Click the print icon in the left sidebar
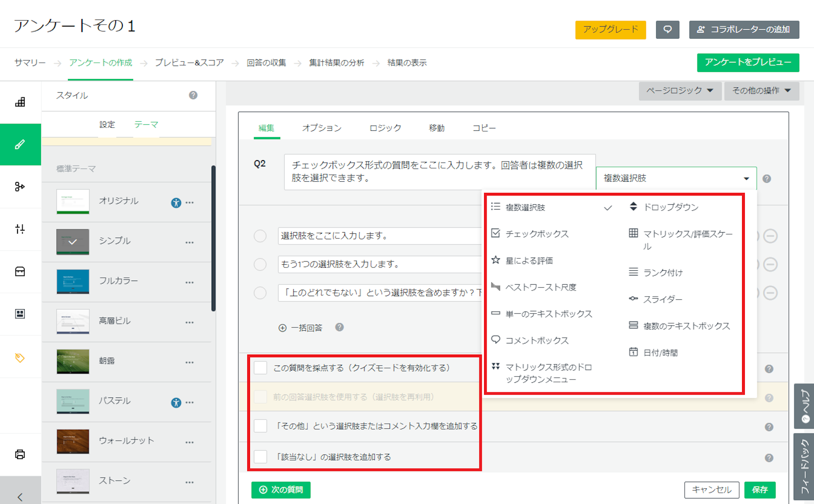 tap(20, 454)
